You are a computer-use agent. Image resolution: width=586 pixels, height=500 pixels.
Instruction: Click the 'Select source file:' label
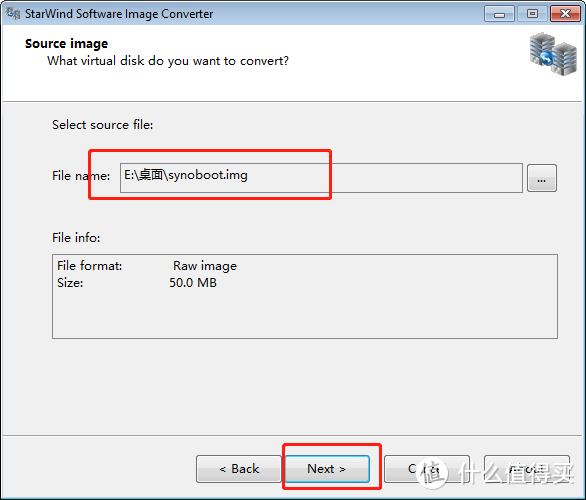tap(103, 125)
